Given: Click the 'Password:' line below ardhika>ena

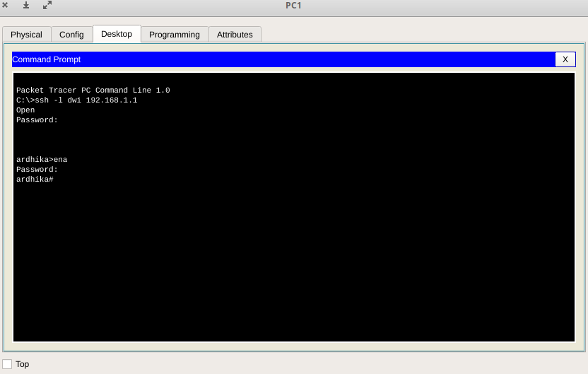Looking at the screenshot, I should pyautogui.click(x=37, y=170).
